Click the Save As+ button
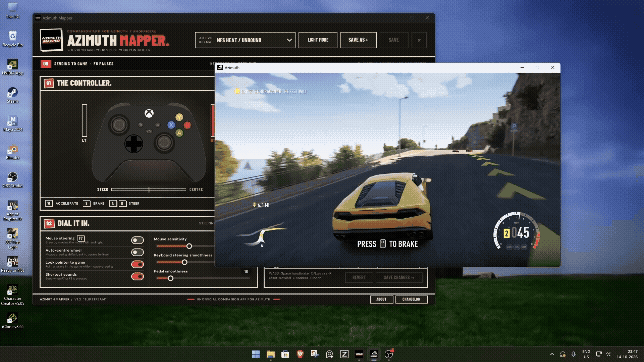644x362 pixels. pyautogui.click(x=358, y=40)
